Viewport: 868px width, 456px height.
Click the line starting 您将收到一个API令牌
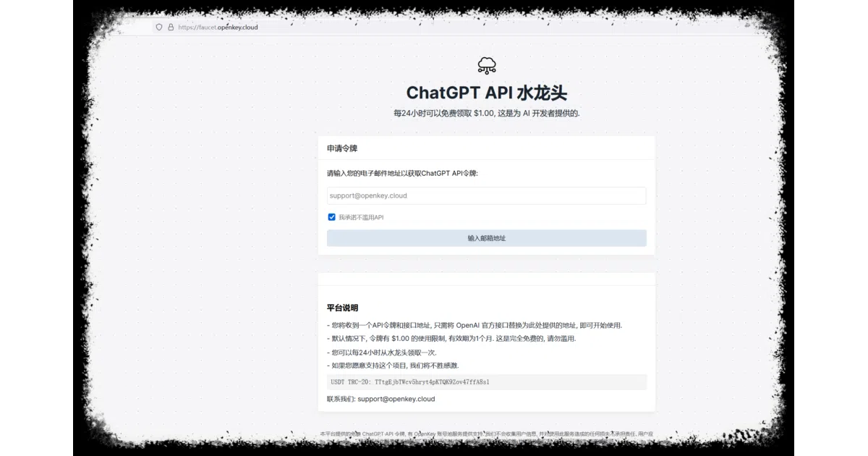click(475, 325)
